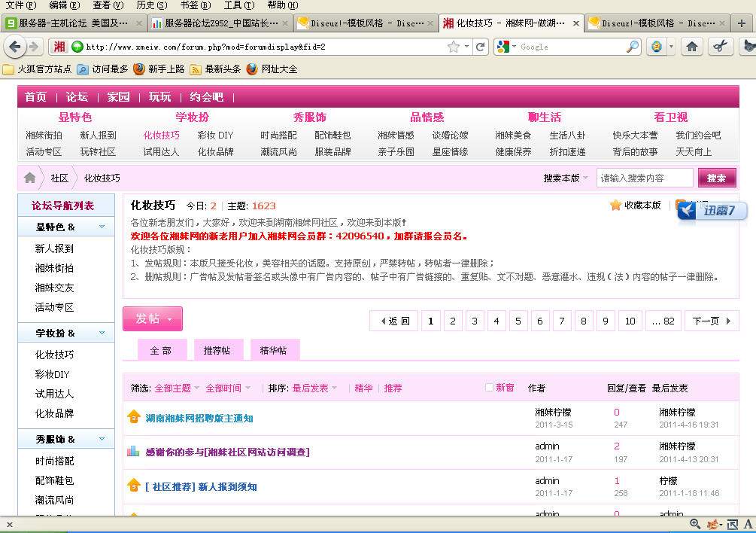Viewport: 756px width, 533px height.
Task: Expand the 显特色 sidebar section arrow
Action: click(x=102, y=227)
